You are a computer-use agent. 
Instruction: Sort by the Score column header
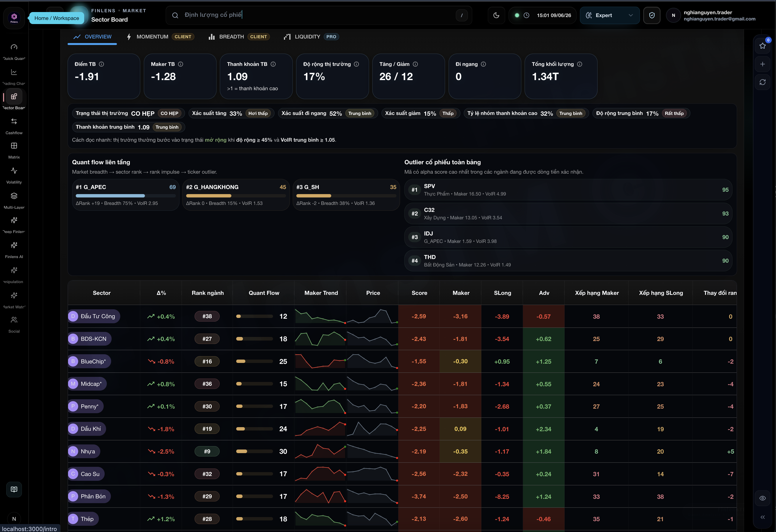point(419,293)
